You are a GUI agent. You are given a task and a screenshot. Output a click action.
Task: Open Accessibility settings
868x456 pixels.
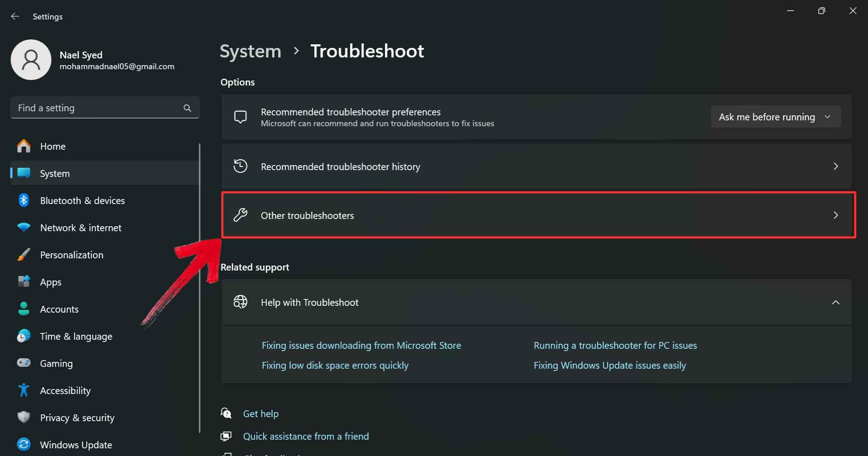click(x=23, y=390)
